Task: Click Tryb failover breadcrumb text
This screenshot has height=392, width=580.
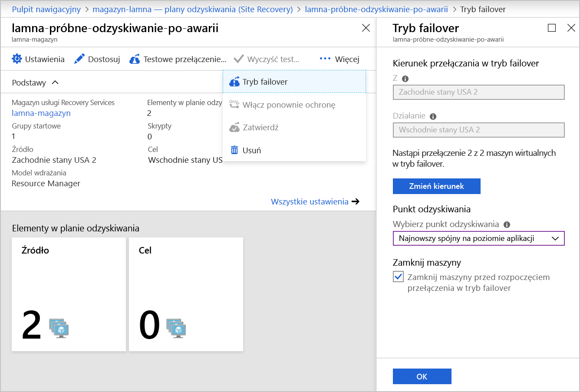Action: pos(483,9)
